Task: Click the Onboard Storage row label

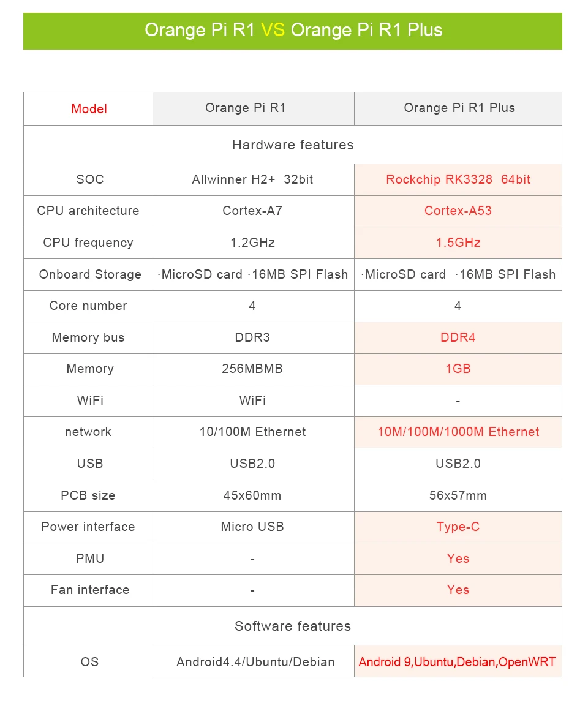Action: click(90, 274)
